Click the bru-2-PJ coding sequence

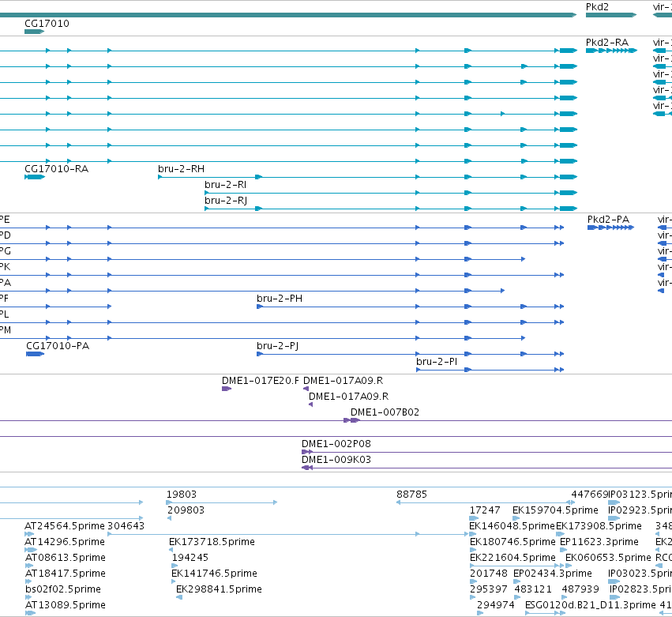[x=410, y=354]
